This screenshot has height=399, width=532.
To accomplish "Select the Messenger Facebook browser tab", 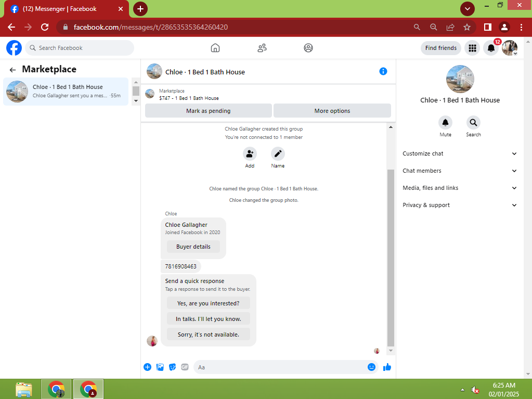I will pos(67,9).
